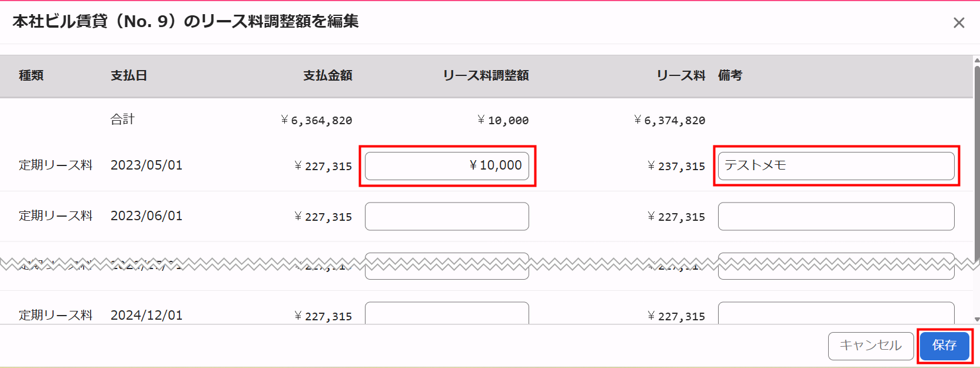Click the scrollbar up arrow
980x368 pixels.
click(x=976, y=60)
